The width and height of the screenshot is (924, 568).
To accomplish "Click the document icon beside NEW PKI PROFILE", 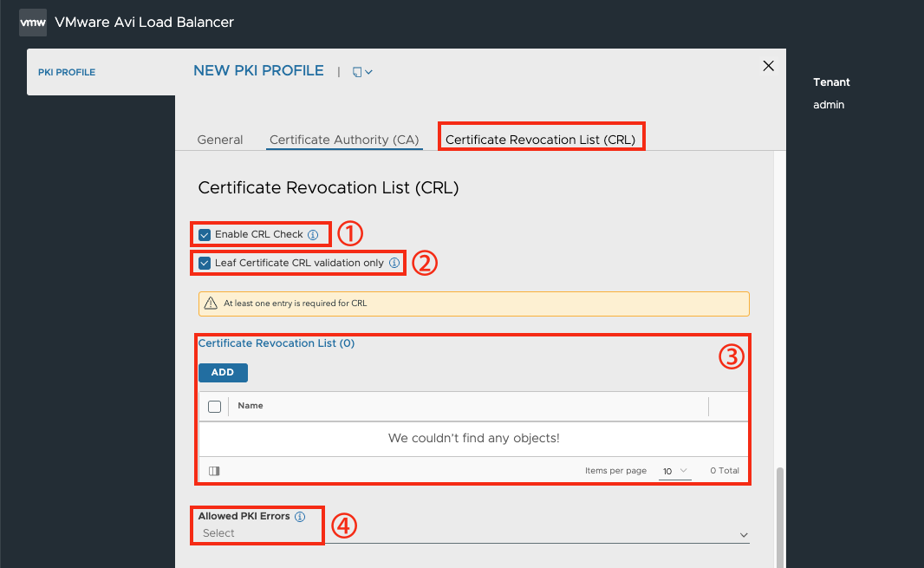I will [x=357, y=72].
